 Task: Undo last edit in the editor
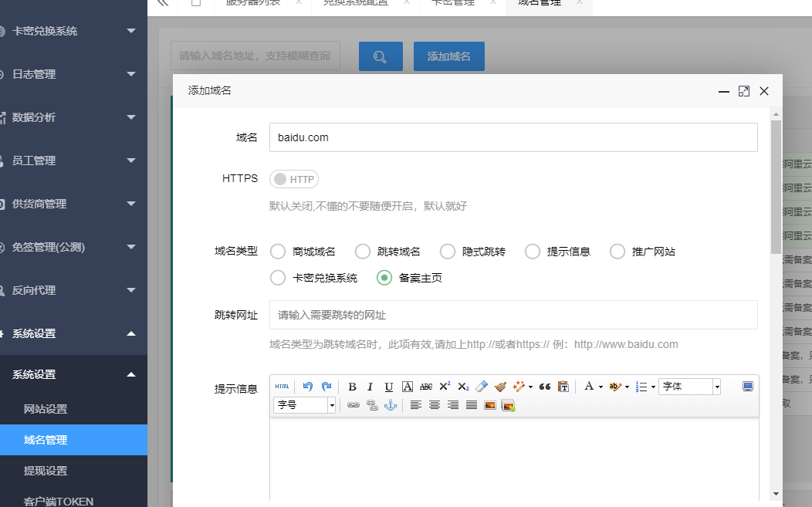click(x=308, y=387)
